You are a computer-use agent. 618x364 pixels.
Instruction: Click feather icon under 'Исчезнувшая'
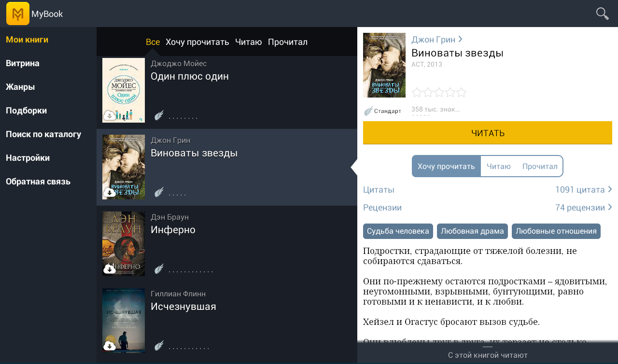tap(159, 346)
